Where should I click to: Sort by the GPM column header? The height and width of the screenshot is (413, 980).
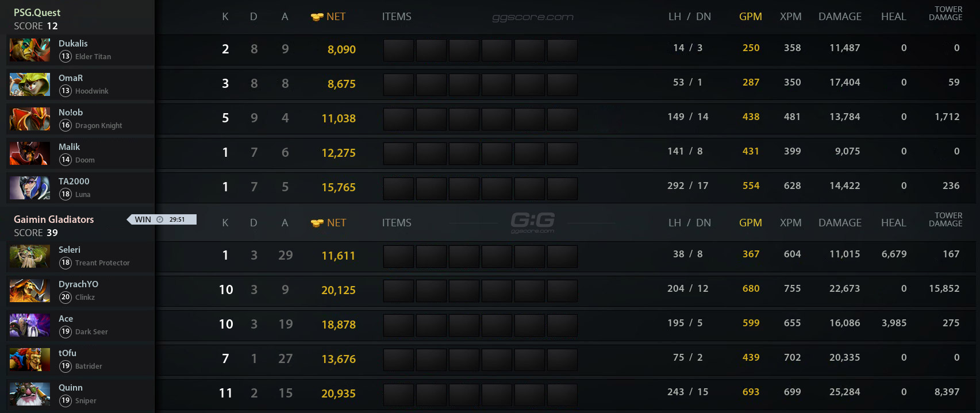[x=751, y=16]
